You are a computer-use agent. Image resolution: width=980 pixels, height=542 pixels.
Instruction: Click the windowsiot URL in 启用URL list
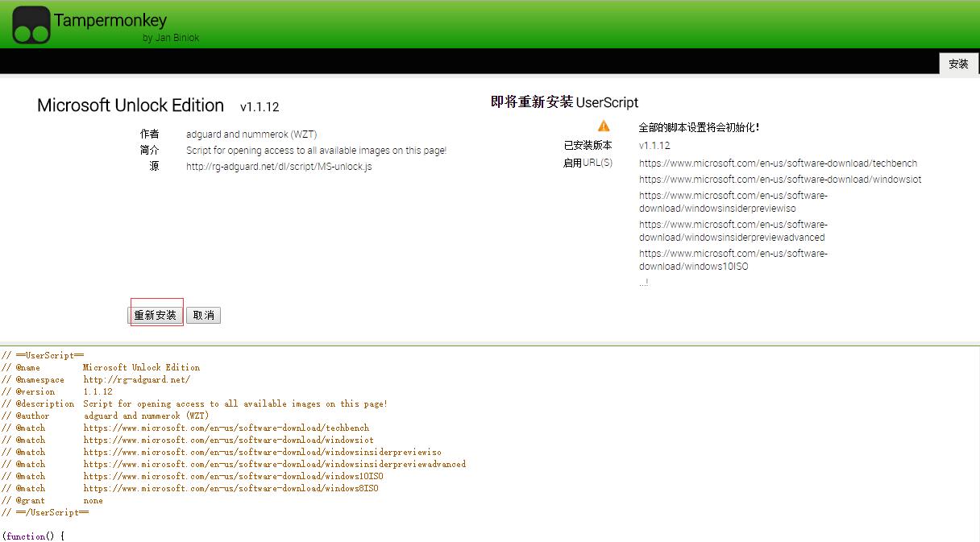[780, 180]
